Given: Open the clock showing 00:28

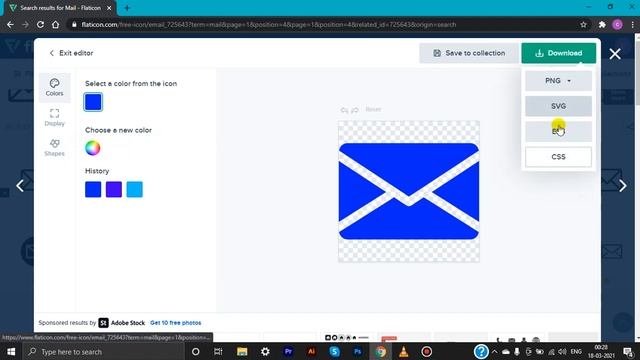Looking at the screenshot, I should [601, 351].
